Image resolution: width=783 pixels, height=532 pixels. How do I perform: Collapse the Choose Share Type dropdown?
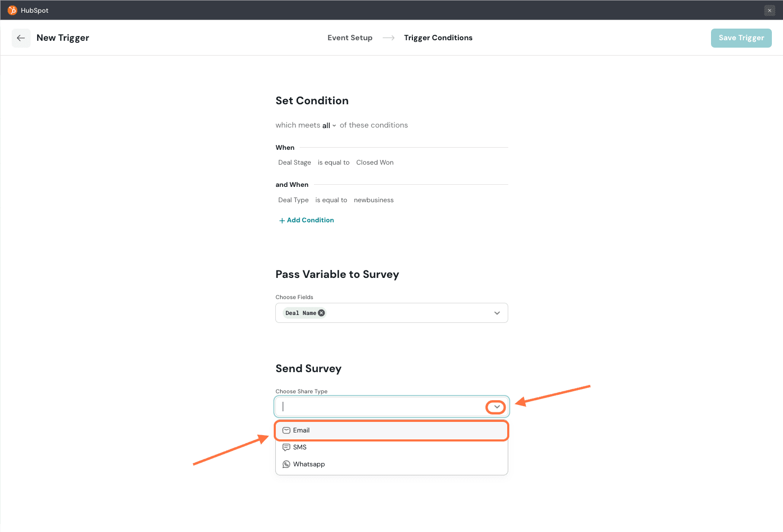[497, 407]
